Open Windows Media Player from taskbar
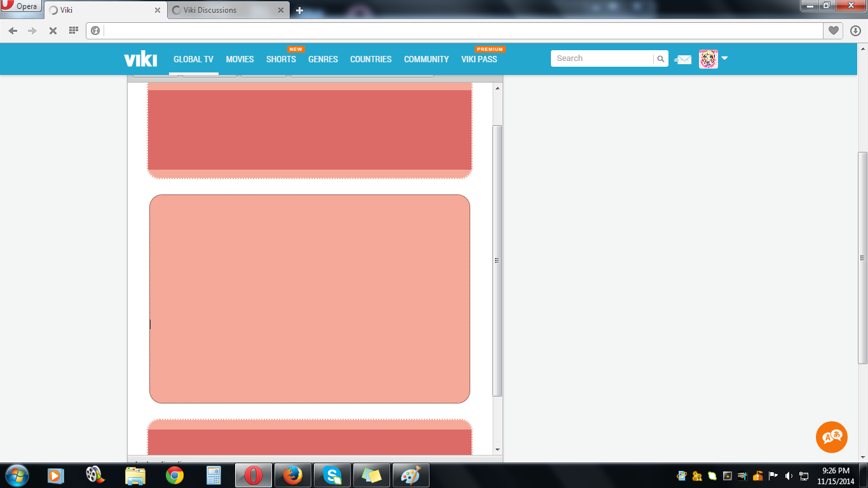This screenshot has height=488, width=868. (55, 475)
